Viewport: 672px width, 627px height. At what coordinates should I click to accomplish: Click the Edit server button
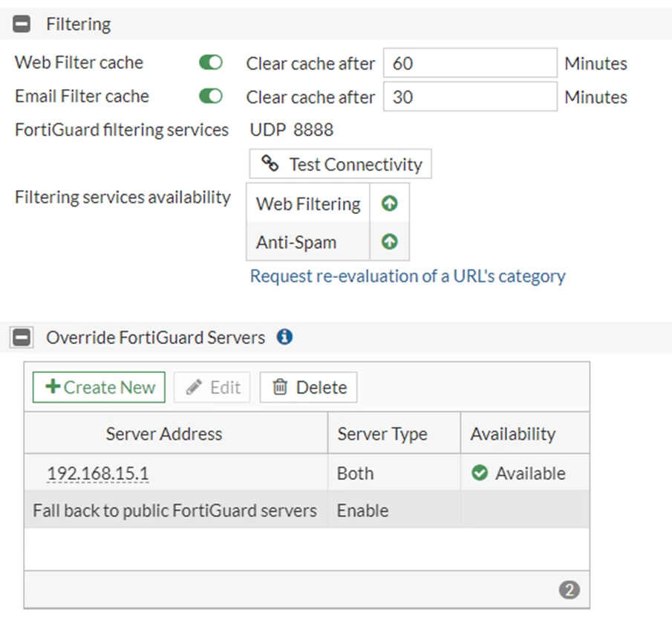click(x=212, y=387)
